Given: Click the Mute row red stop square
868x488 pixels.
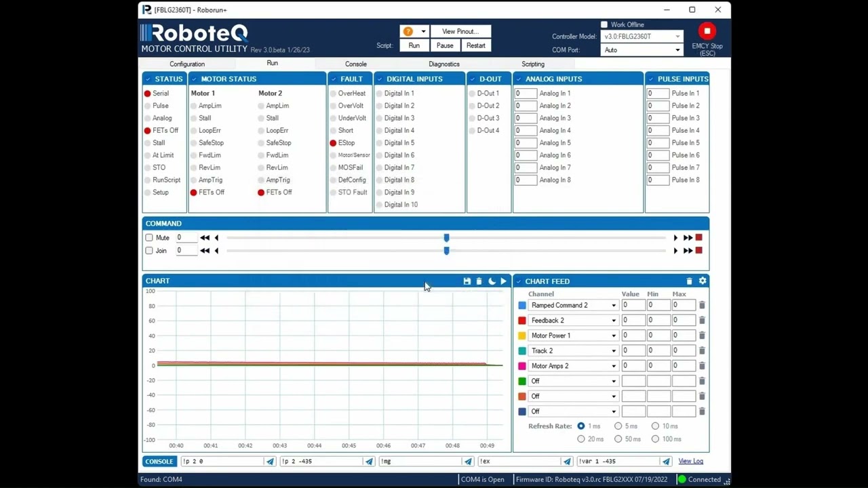Looking at the screenshot, I should (699, 238).
